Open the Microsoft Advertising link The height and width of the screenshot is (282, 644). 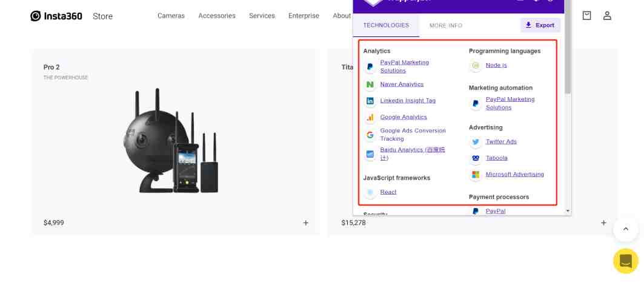click(x=514, y=175)
